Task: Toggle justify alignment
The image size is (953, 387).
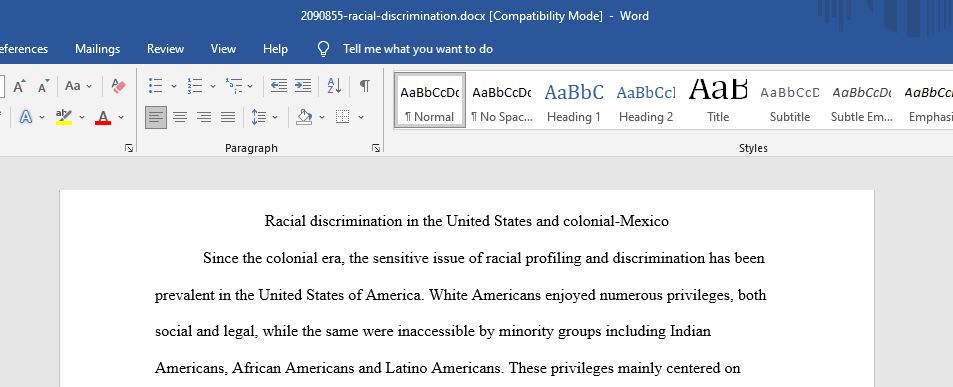Action: pyautogui.click(x=228, y=117)
